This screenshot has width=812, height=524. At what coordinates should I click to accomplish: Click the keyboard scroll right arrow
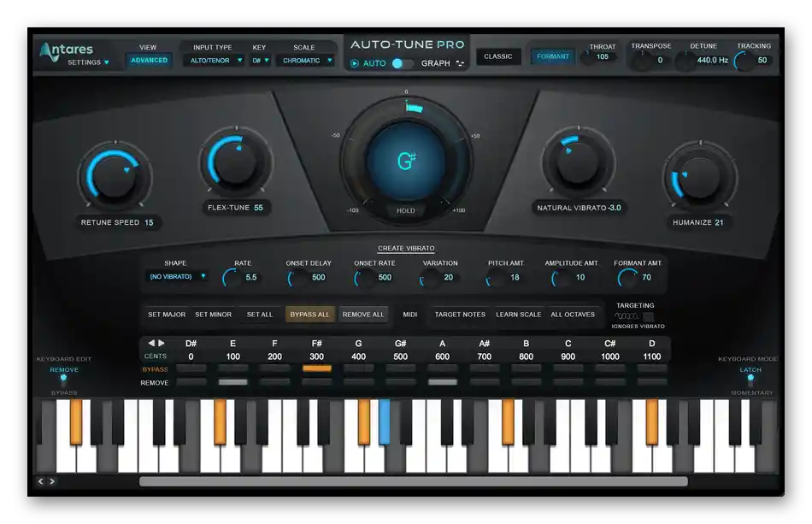point(52,481)
